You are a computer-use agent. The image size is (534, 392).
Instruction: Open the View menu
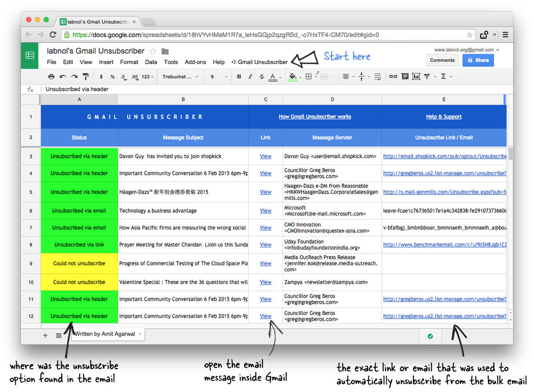(86, 62)
